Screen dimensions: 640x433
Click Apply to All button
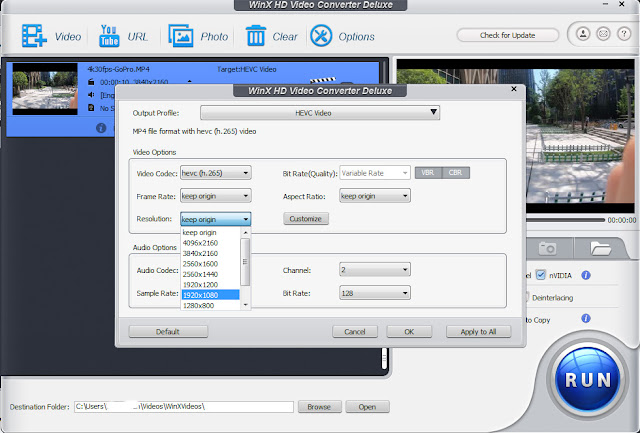coord(478,331)
